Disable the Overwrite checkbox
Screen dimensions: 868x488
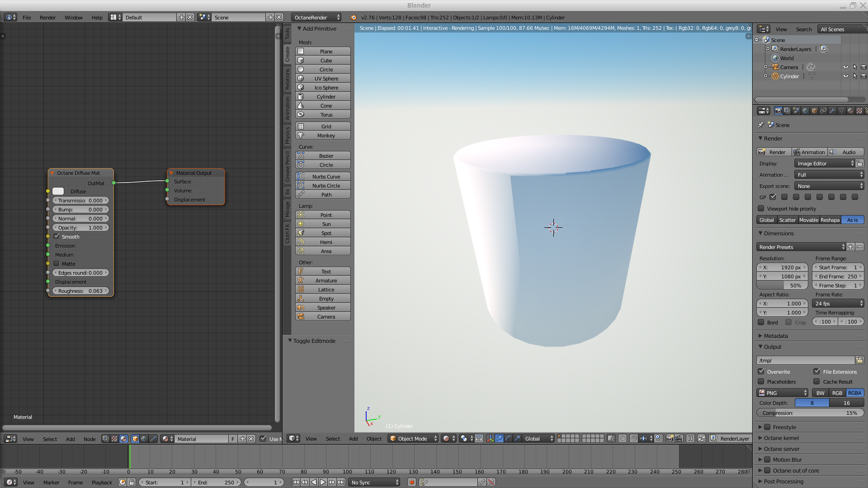761,371
